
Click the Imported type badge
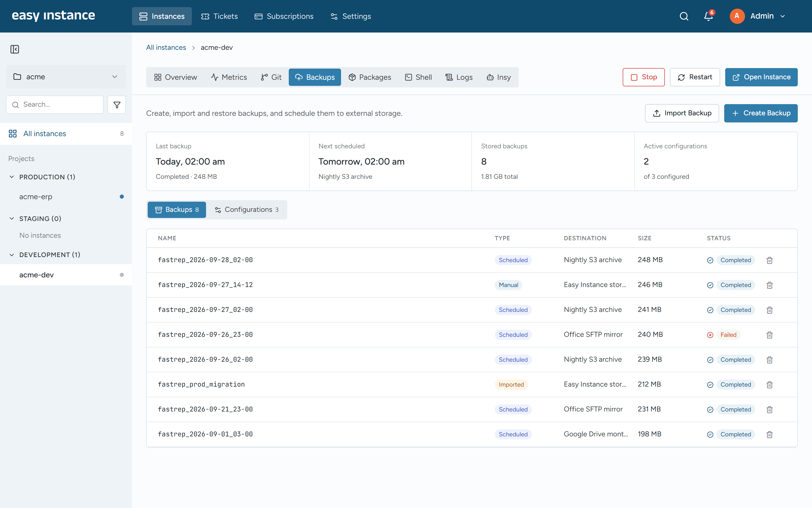511,384
